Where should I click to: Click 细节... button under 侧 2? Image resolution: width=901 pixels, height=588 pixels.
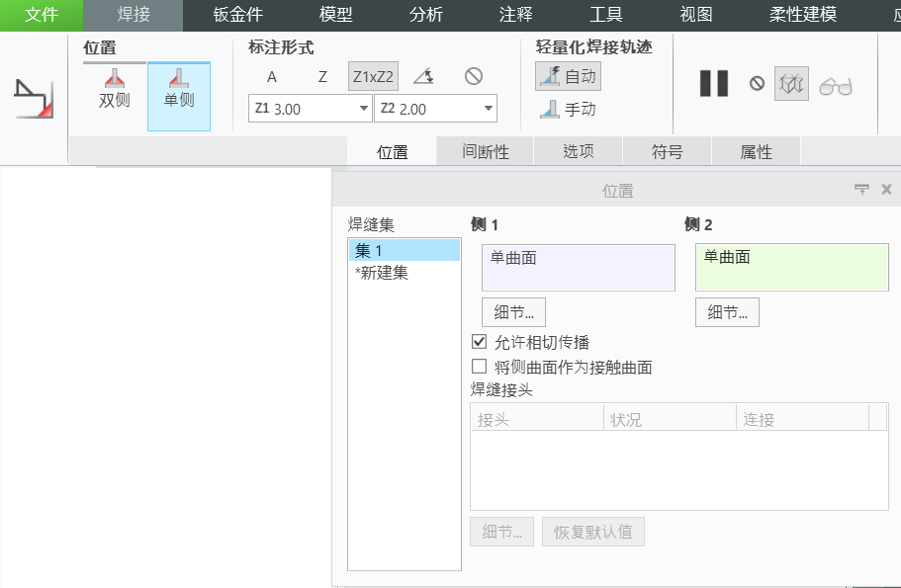pyautogui.click(x=727, y=312)
